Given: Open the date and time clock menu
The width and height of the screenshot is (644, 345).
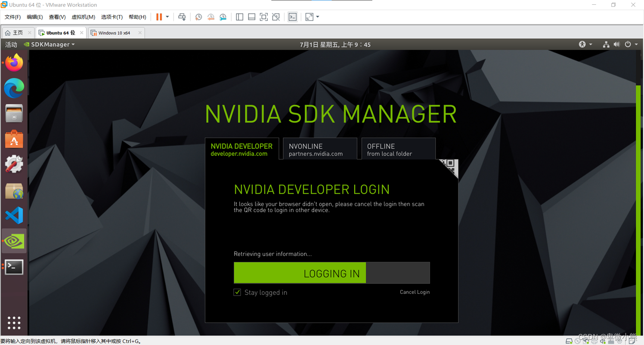Looking at the screenshot, I should pyautogui.click(x=335, y=44).
